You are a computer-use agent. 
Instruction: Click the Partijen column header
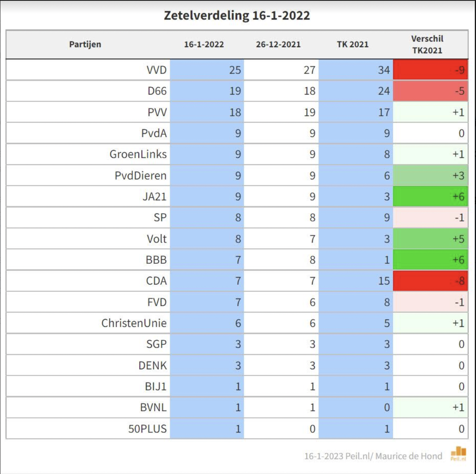(x=85, y=44)
